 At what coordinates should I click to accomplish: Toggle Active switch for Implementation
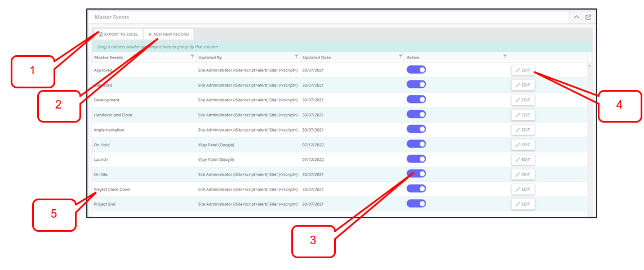point(416,129)
